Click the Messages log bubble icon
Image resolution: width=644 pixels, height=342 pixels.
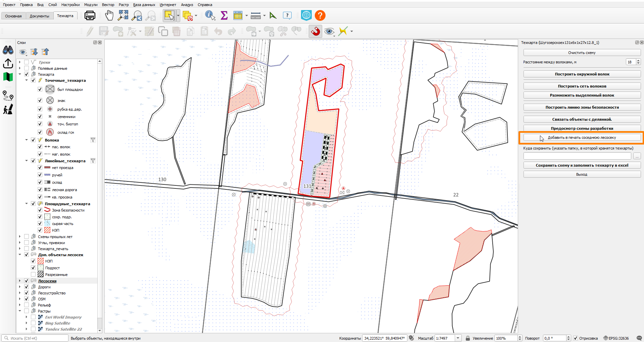(x=639, y=338)
